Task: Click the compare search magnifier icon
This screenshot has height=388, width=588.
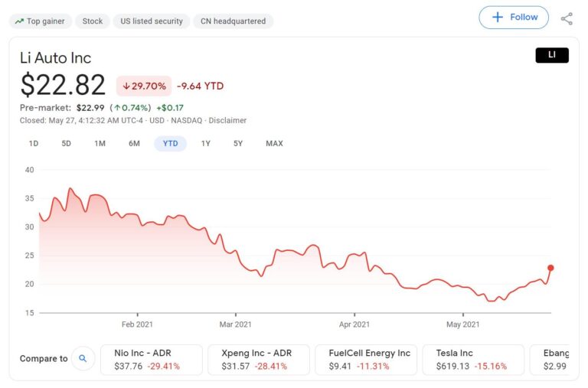Action: coord(83,358)
